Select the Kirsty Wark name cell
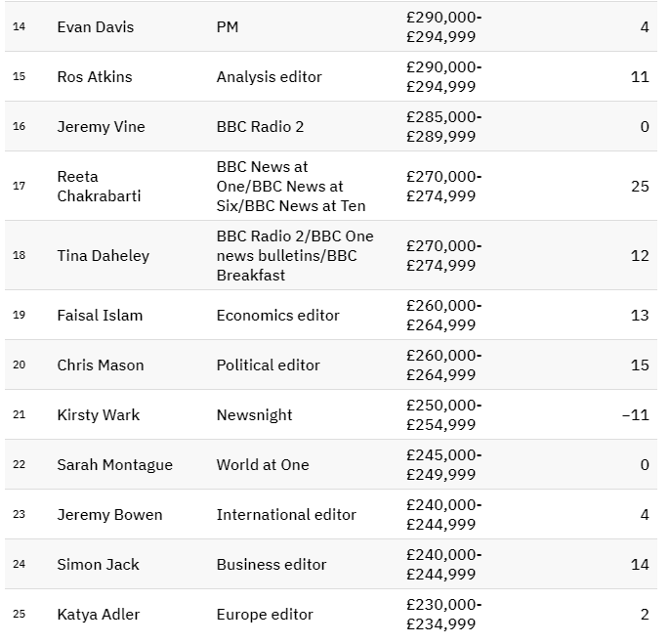The height and width of the screenshot is (644, 670). click(99, 414)
